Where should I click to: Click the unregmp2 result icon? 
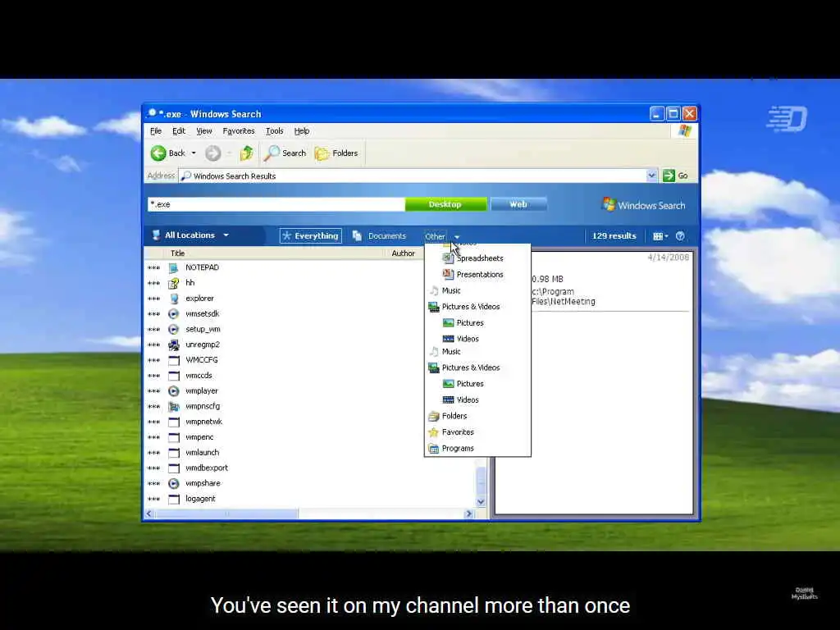pos(174,345)
